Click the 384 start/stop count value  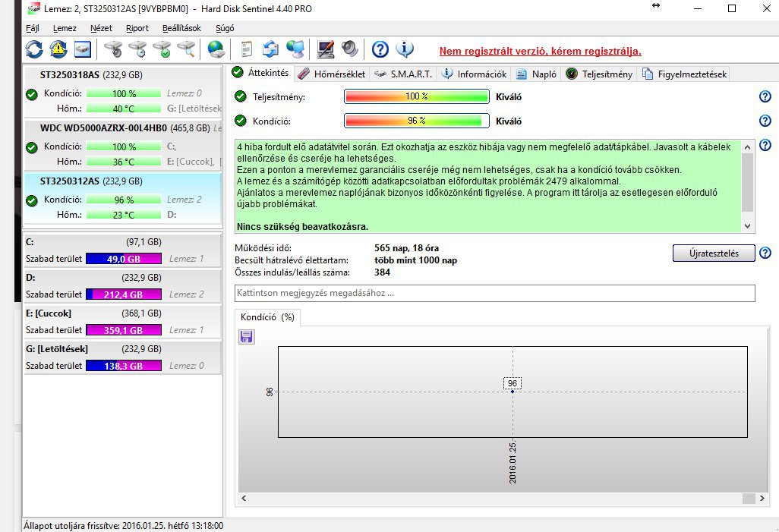tap(382, 272)
